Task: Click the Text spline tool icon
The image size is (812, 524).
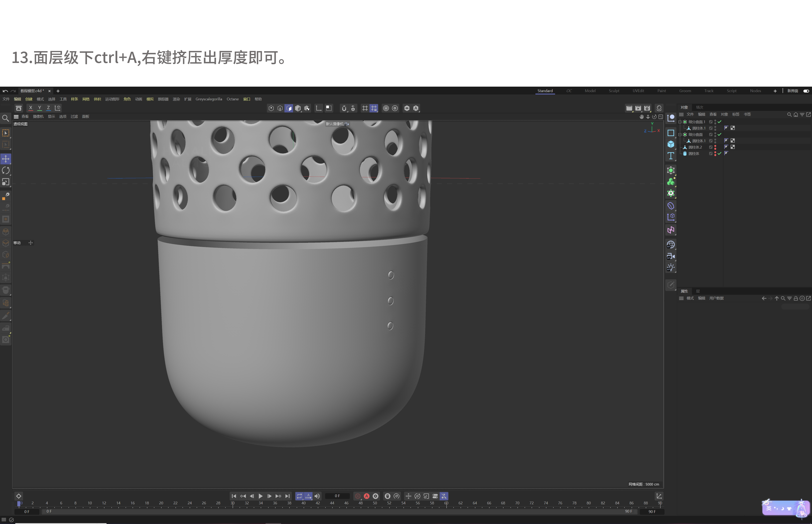Action: (x=671, y=156)
